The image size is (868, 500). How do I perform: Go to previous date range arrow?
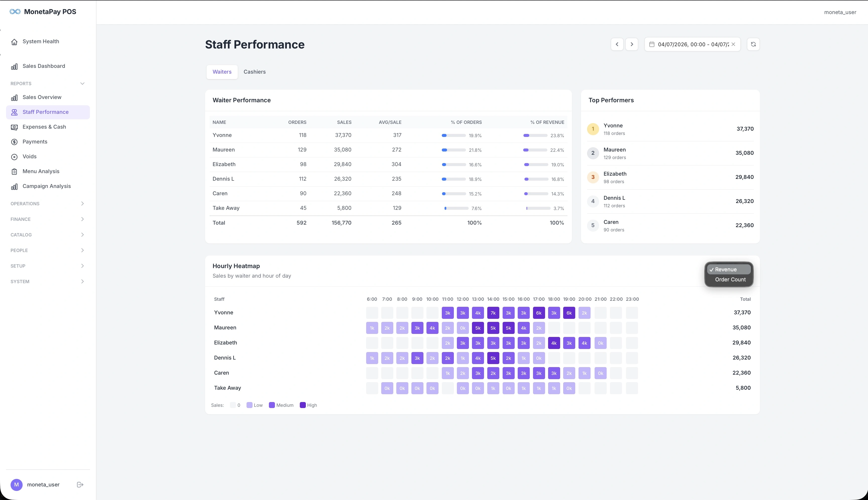pos(617,44)
